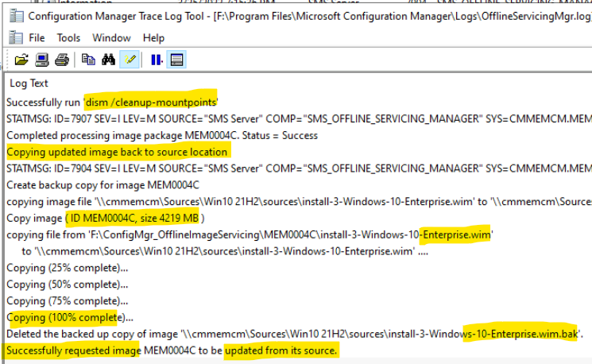Click the Open log file toolbar icon
This screenshot has width=592, height=364.
(21, 60)
